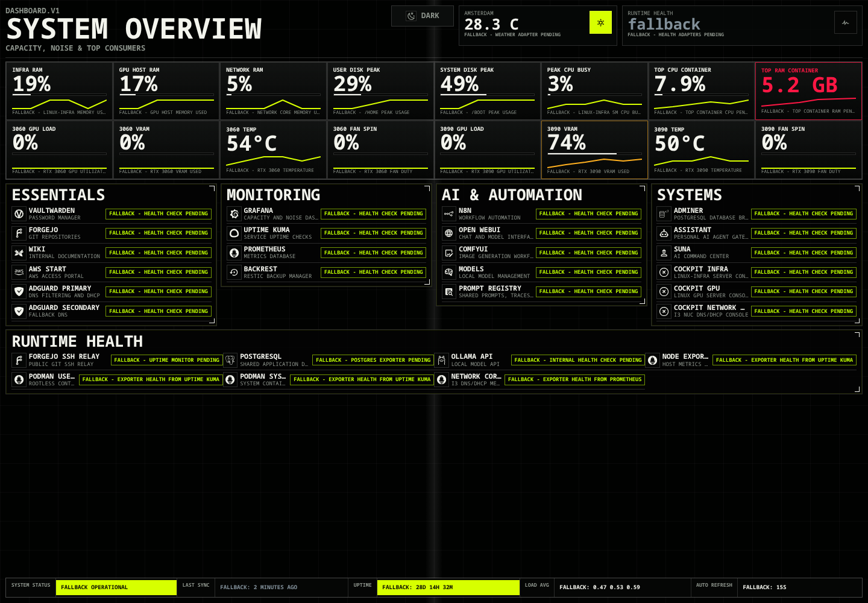Collapse the Monitoring panel corner marker
Screen dimensions: 868x603
[x=427, y=189]
